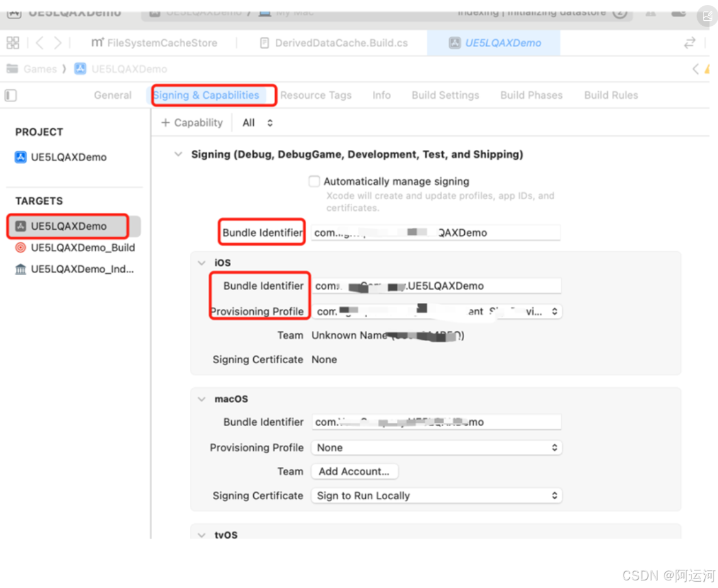Switch to the UE5LQAXDemo editor tab
Screen dimensions: 718x588
(x=494, y=43)
